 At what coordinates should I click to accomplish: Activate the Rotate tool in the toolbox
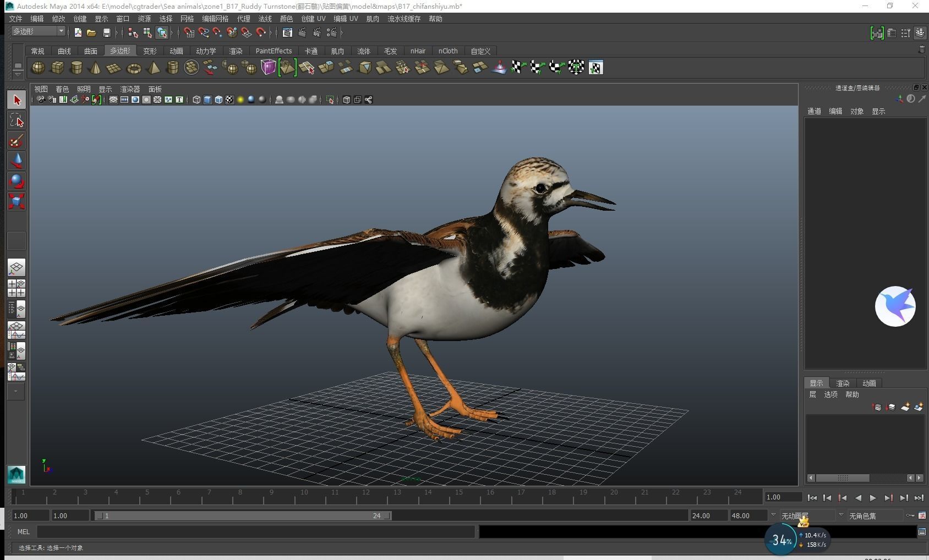[x=17, y=181]
